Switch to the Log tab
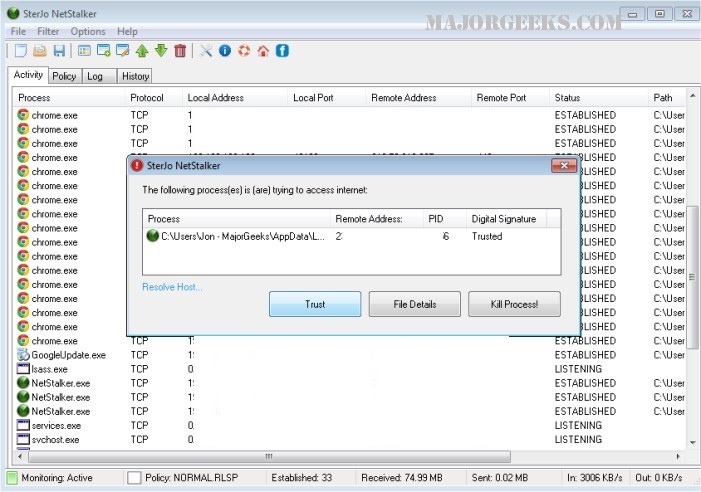 pyautogui.click(x=99, y=76)
